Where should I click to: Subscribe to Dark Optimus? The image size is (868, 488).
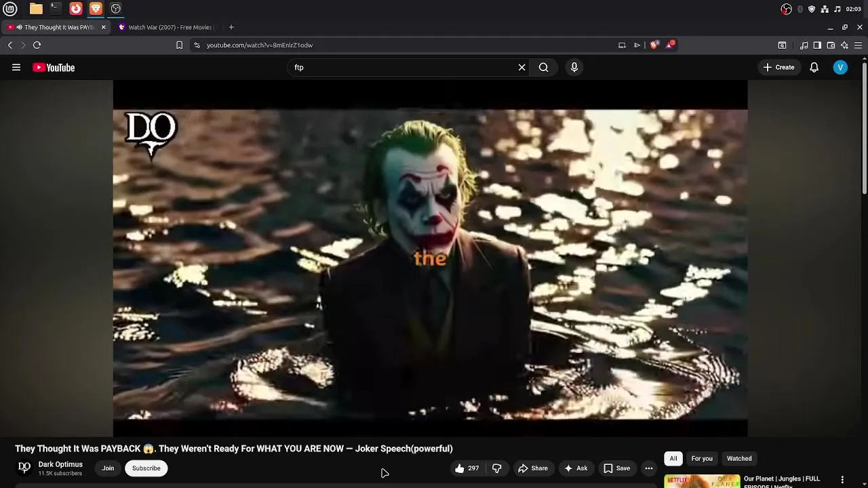[x=146, y=468]
